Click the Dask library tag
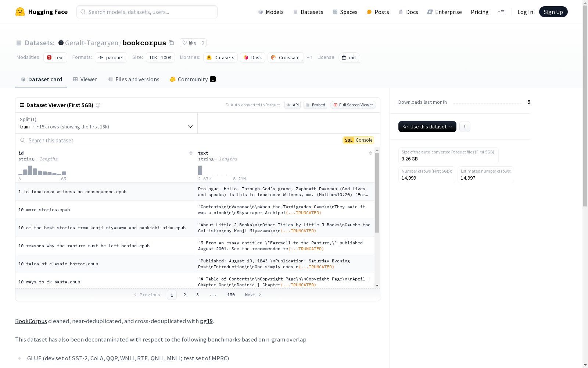Screen dimensions: 588x368 coord(253,57)
